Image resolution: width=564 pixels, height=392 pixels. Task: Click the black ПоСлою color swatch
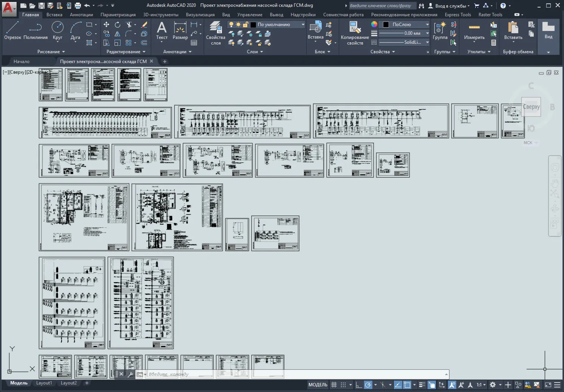point(386,25)
